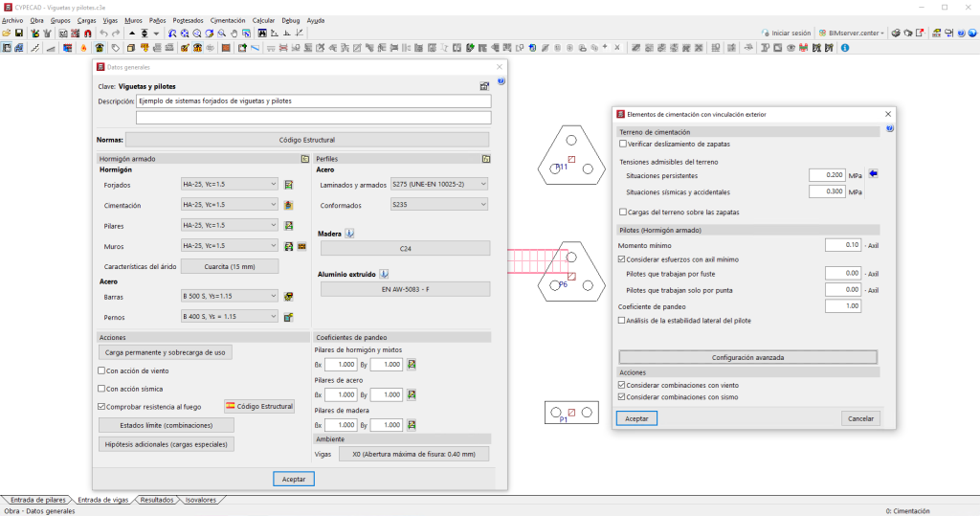The height and width of the screenshot is (516, 980).
Task: Click Hipótesis adicionales (cargas especiales) button
Action: [167, 444]
